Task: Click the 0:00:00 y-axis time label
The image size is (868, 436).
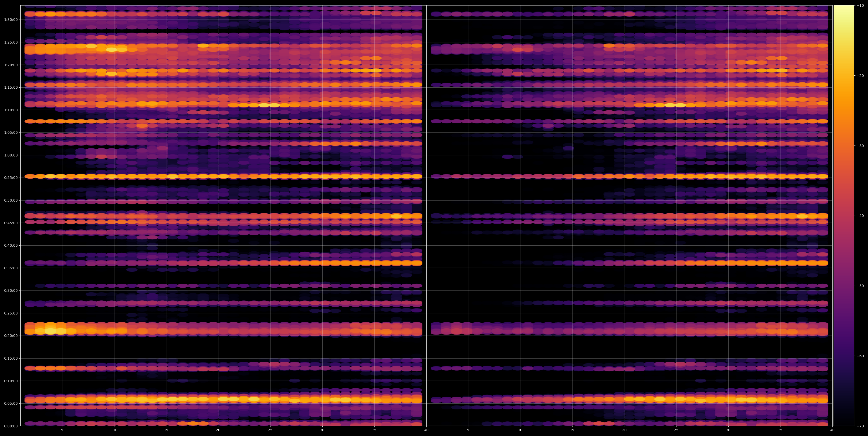Action: coord(11,426)
